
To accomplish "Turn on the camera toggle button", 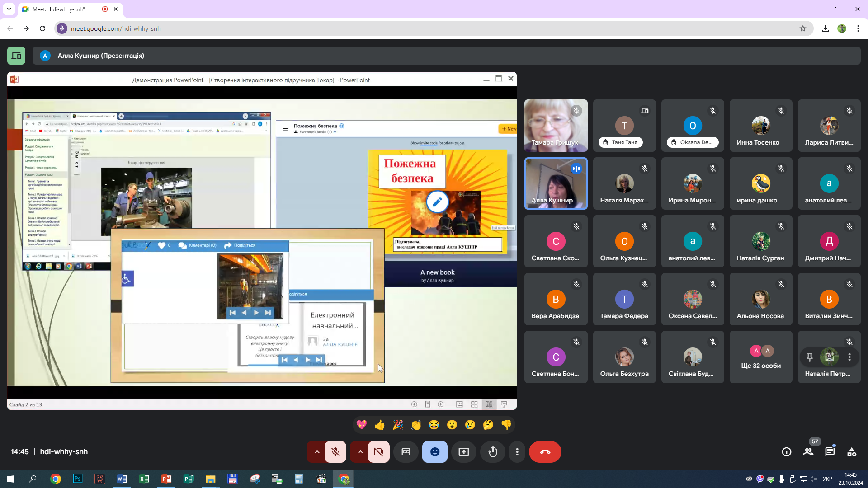I will 379,452.
